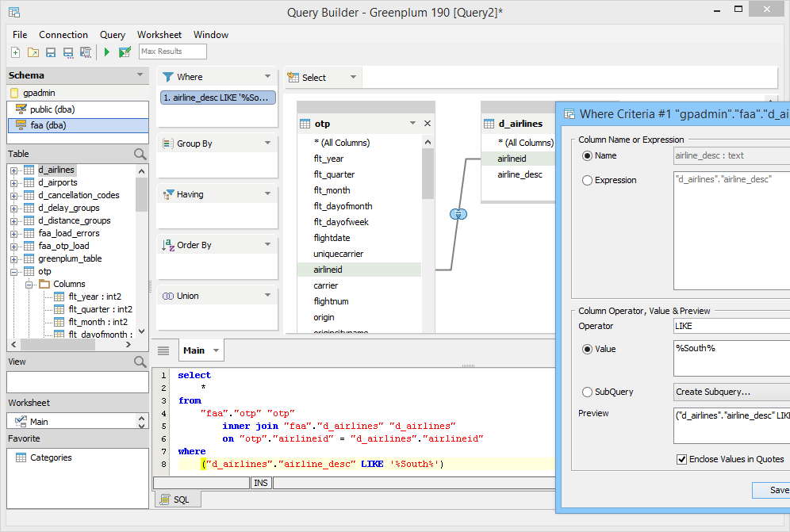Open the otp table box dropdown
Image resolution: width=790 pixels, height=532 pixels.
(x=412, y=123)
